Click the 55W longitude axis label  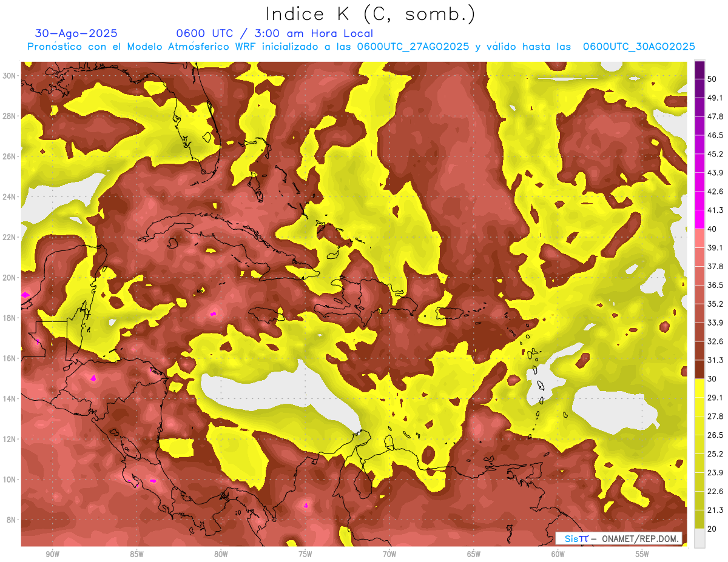(642, 555)
